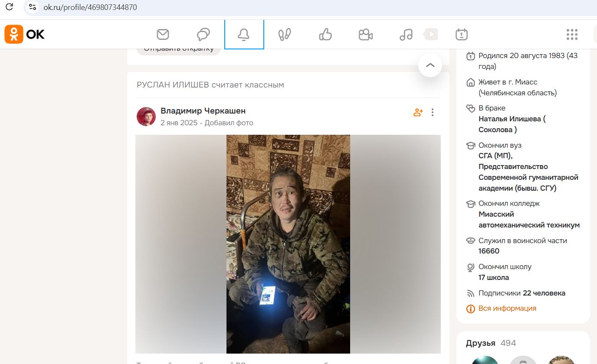597x364 pixels.
Task: Click the play video badge next to music
Action: tap(431, 34)
